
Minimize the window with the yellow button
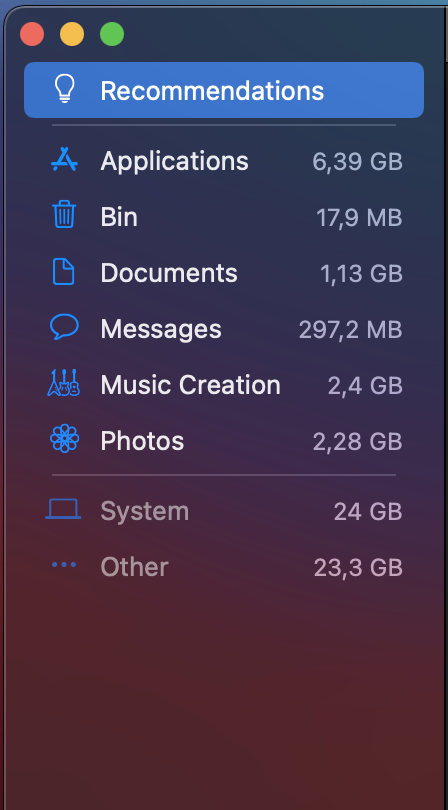click(x=72, y=34)
